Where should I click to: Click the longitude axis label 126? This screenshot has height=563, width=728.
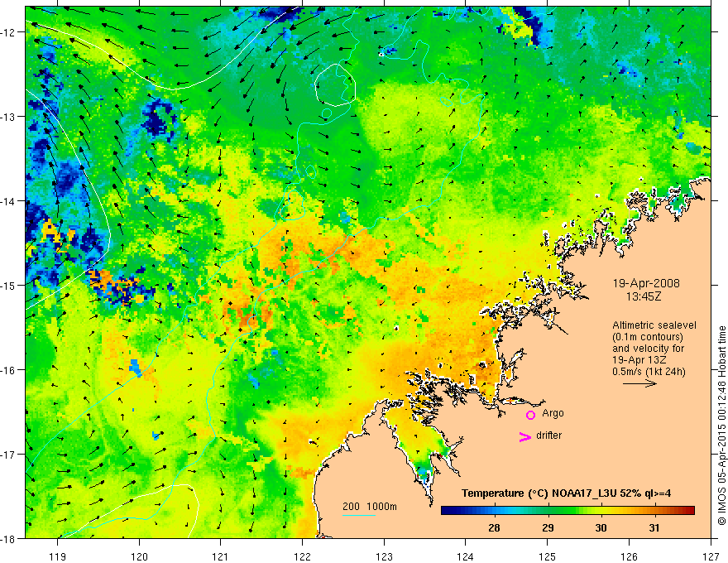point(629,556)
